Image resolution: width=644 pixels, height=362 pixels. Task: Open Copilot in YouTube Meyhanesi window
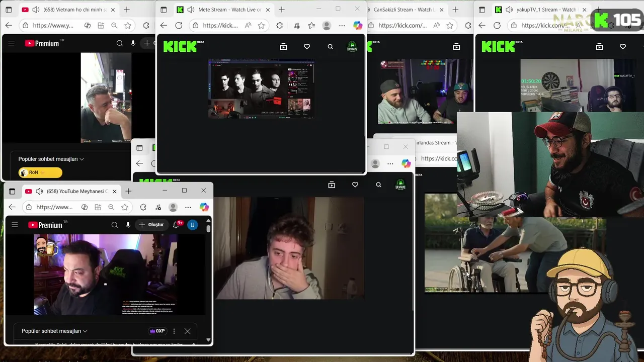pos(204,207)
